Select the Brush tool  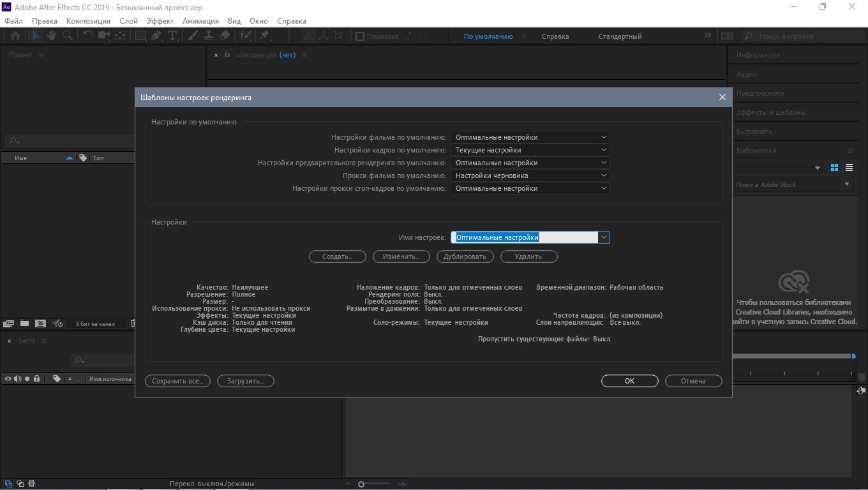pos(192,36)
